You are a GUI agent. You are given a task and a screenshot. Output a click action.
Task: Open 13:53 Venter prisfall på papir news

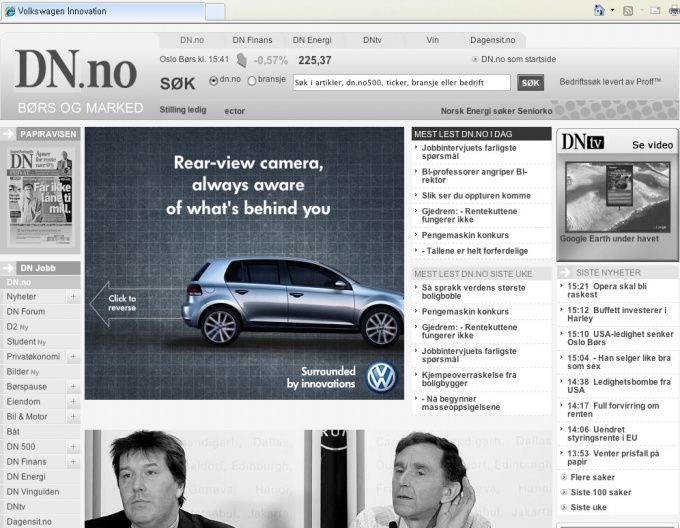[x=613, y=457]
